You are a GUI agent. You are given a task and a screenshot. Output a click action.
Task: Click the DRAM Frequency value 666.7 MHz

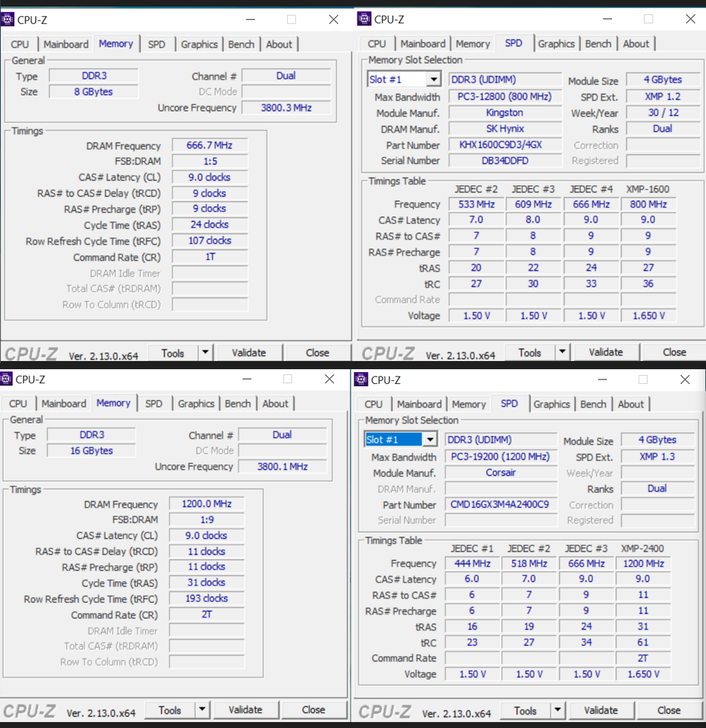pos(209,145)
